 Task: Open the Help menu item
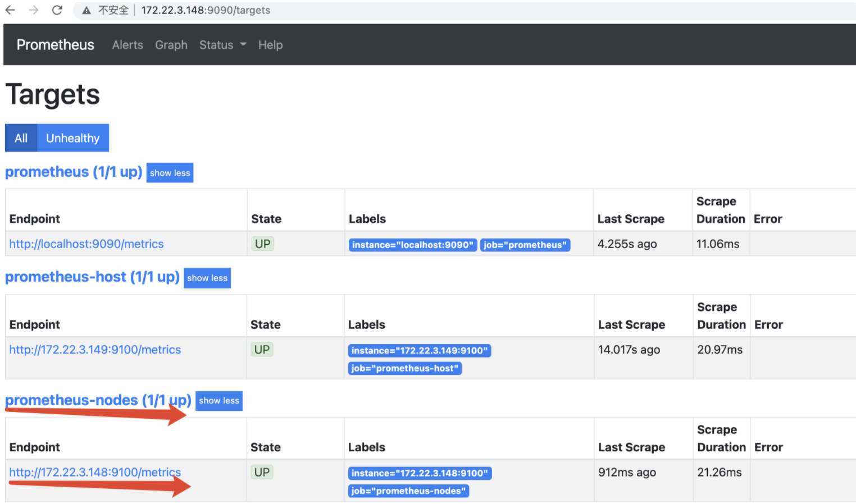(270, 45)
